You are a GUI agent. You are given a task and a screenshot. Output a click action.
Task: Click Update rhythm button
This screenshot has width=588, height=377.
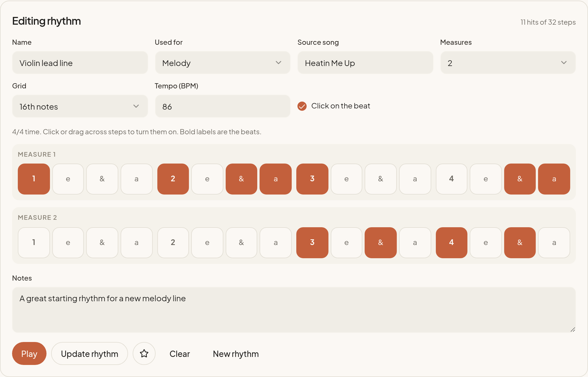point(90,353)
